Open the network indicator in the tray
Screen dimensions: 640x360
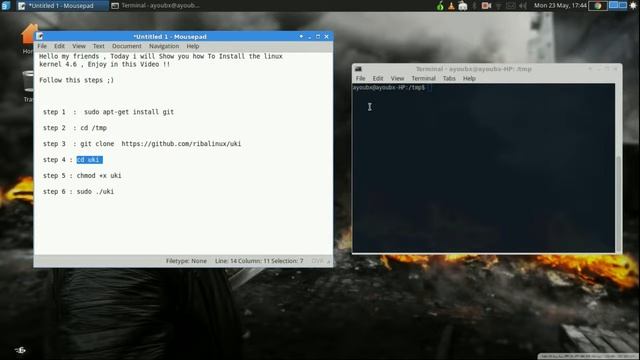(498, 6)
